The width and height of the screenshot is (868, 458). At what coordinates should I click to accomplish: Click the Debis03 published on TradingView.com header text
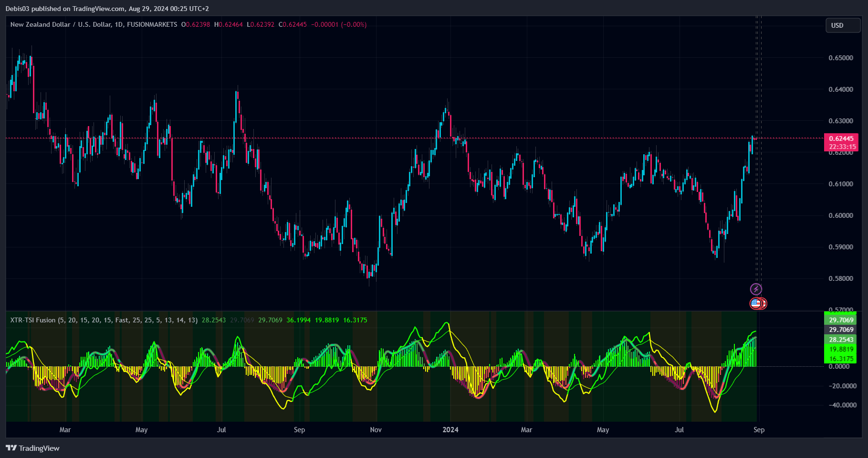[x=107, y=9]
